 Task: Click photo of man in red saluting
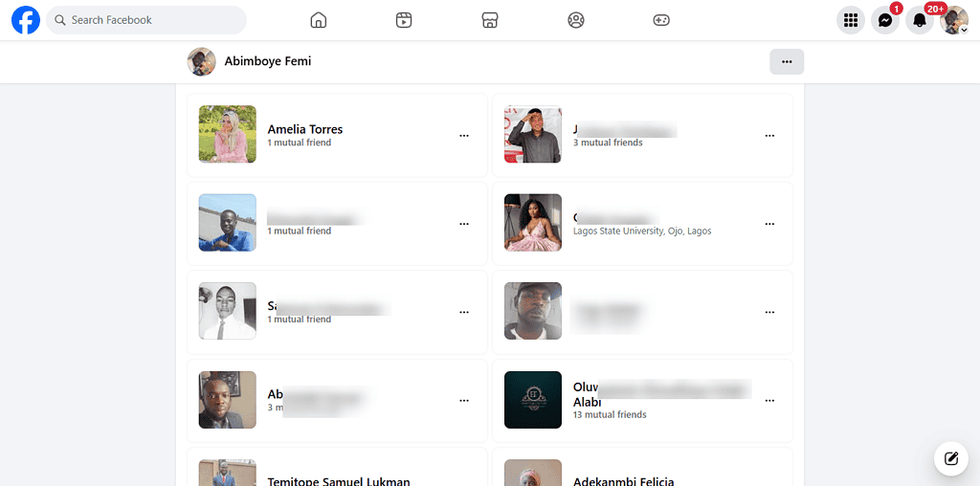pyautogui.click(x=533, y=134)
